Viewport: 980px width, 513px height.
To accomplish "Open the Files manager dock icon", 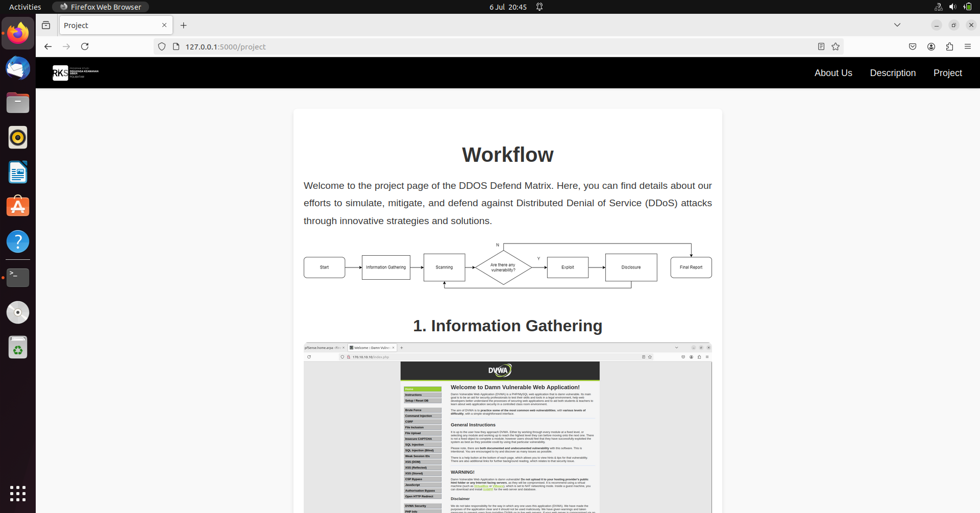I will tap(18, 103).
